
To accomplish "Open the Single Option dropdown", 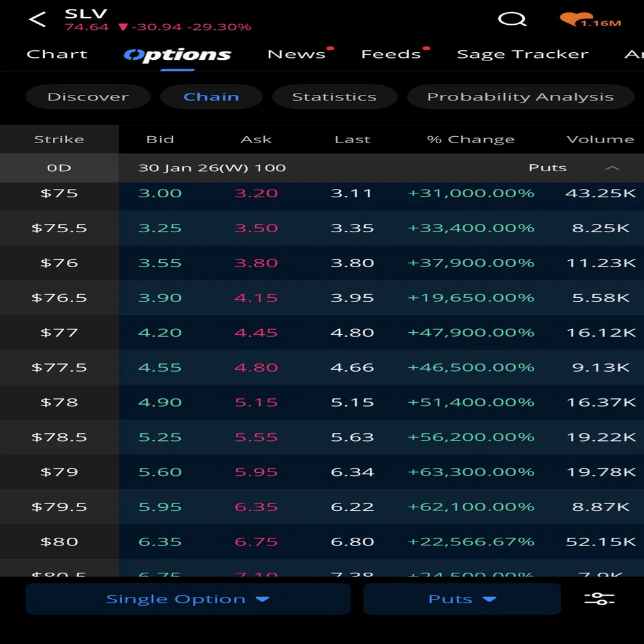I will [x=188, y=599].
